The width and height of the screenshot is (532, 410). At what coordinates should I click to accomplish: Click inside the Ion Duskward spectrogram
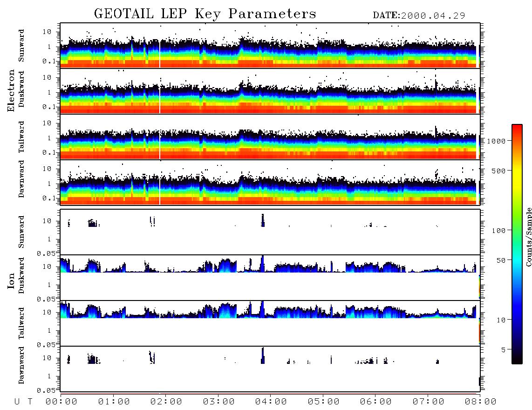(270, 278)
